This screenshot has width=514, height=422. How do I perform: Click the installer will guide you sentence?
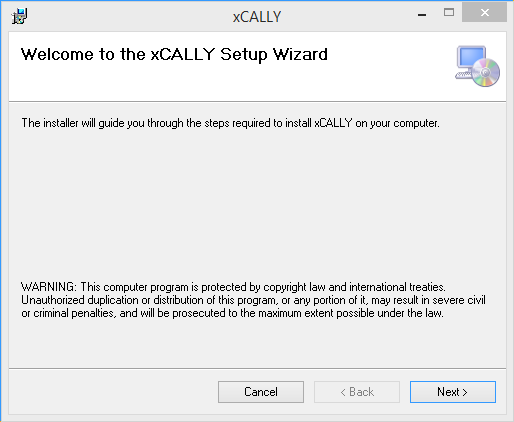coord(230,123)
